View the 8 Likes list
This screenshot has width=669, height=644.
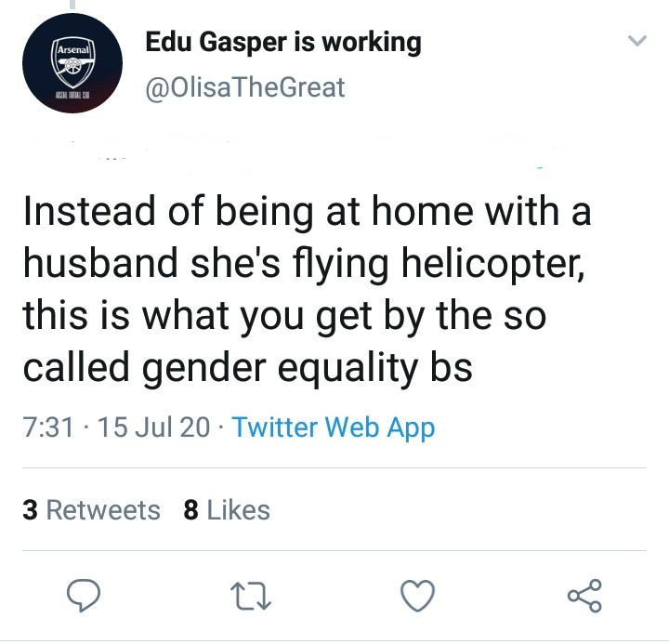pyautogui.click(x=227, y=510)
